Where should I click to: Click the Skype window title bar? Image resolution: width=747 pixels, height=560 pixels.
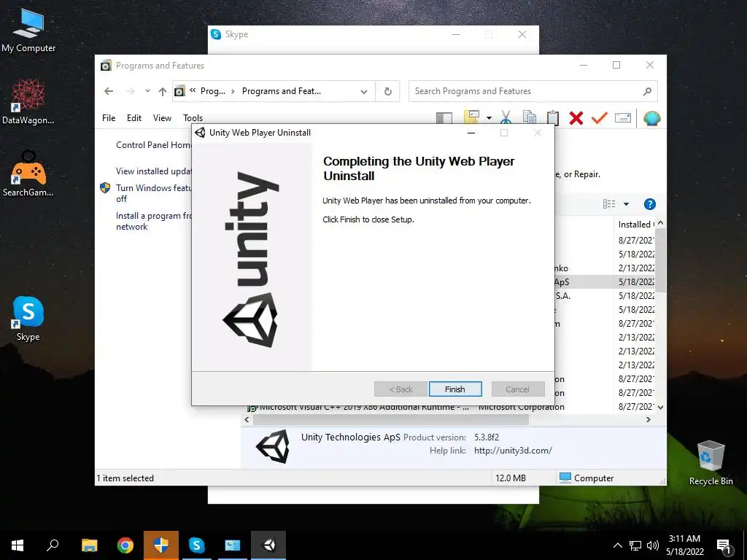[x=373, y=35]
